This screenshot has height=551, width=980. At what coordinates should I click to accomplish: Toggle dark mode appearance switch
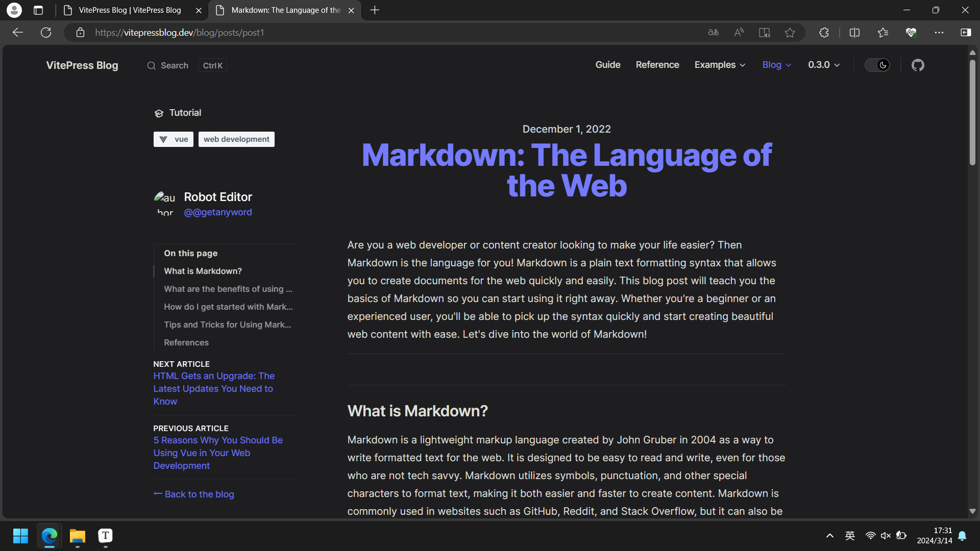[877, 65]
